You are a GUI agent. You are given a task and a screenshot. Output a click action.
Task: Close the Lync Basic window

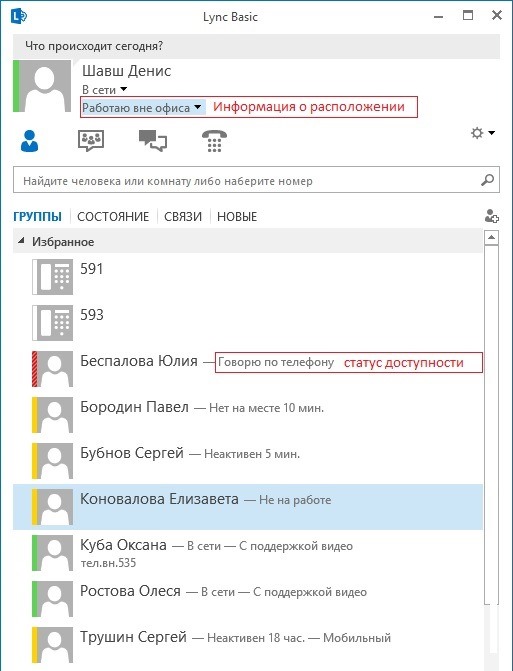coord(497,15)
